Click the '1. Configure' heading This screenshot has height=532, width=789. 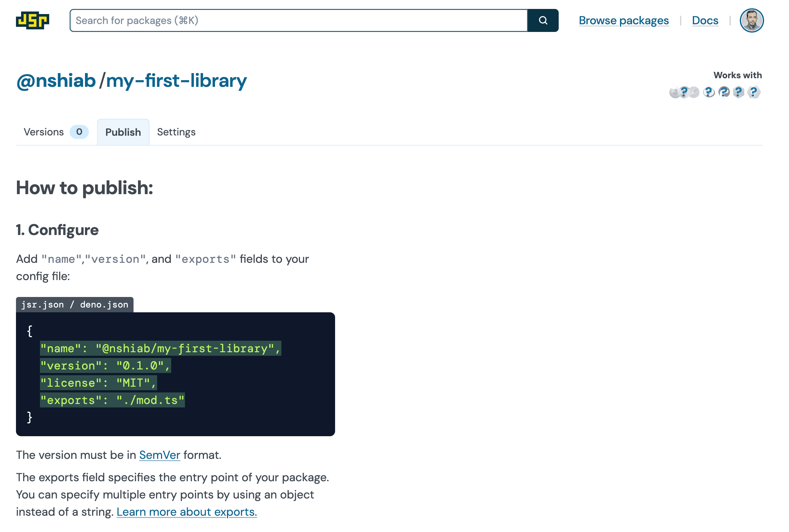57,230
